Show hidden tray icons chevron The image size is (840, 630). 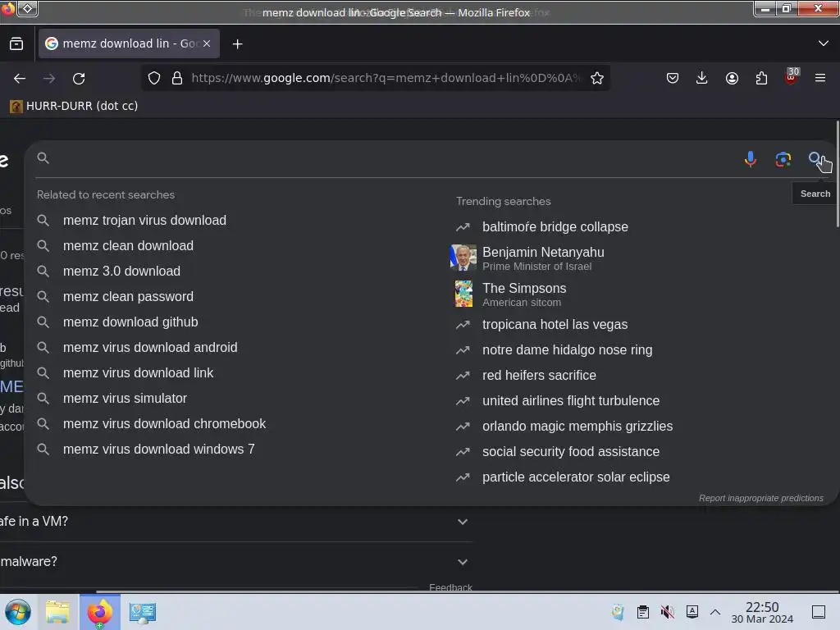[x=715, y=612]
